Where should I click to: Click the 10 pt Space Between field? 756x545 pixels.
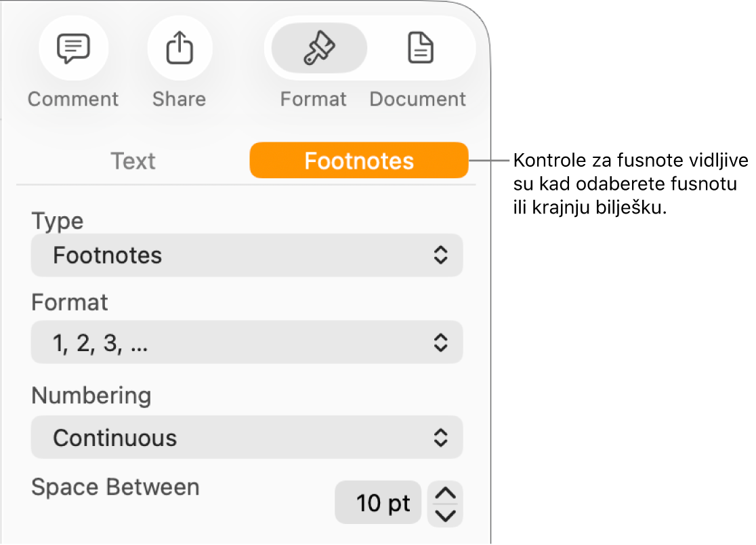tap(378, 503)
